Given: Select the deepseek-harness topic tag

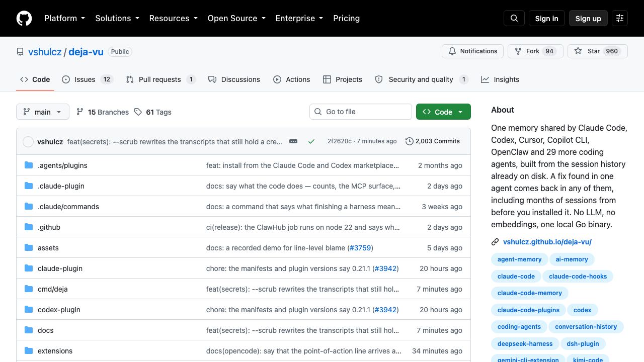Looking at the screenshot, I should (x=525, y=344).
